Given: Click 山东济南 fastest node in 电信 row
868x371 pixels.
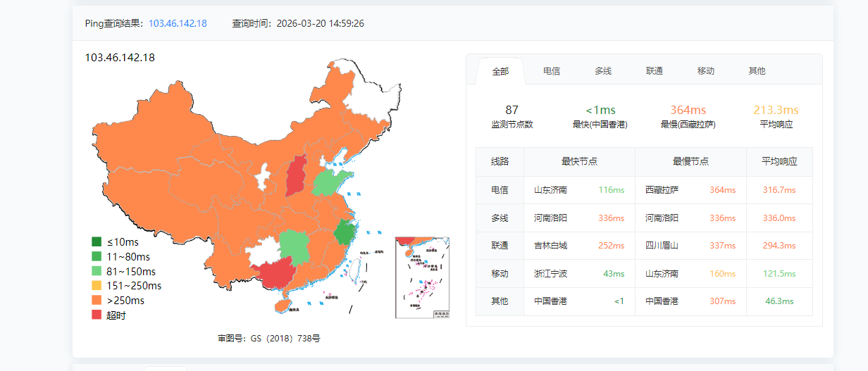Looking at the screenshot, I should click(x=551, y=190).
